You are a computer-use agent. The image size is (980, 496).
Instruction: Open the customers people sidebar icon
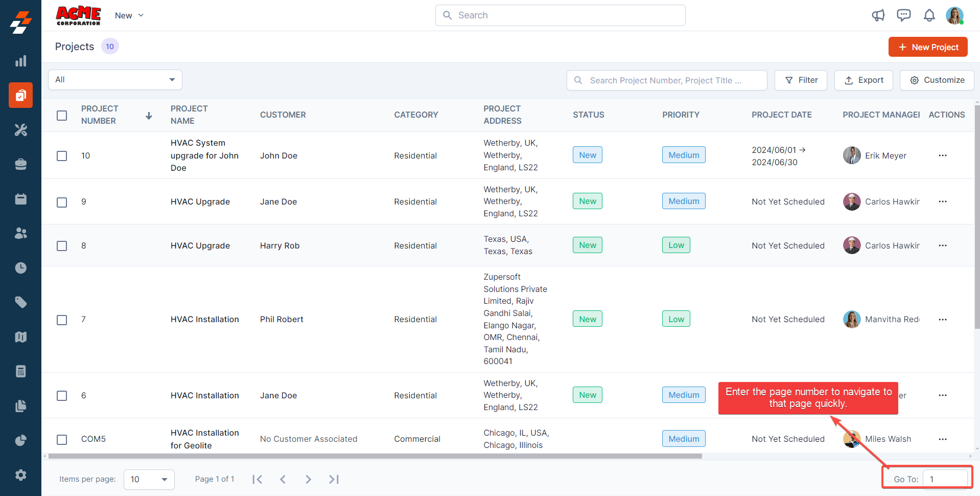coord(20,233)
